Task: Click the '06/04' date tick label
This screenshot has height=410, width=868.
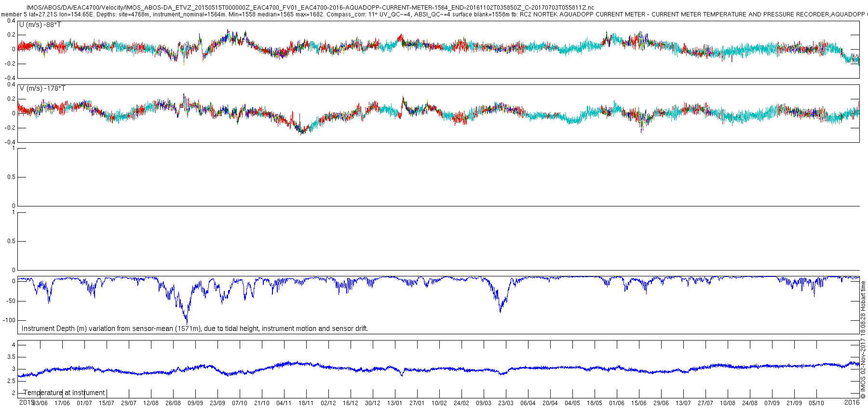Action: pyautogui.click(x=528, y=403)
